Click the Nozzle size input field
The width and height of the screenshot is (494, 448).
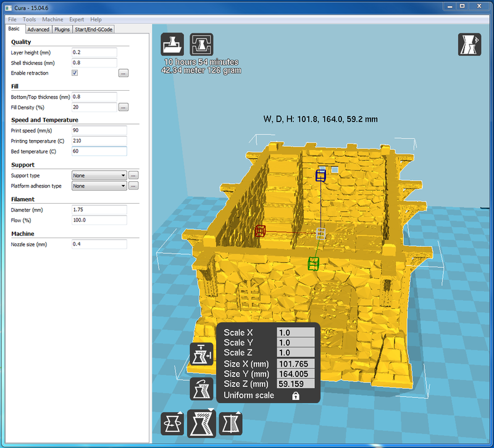[x=99, y=244]
